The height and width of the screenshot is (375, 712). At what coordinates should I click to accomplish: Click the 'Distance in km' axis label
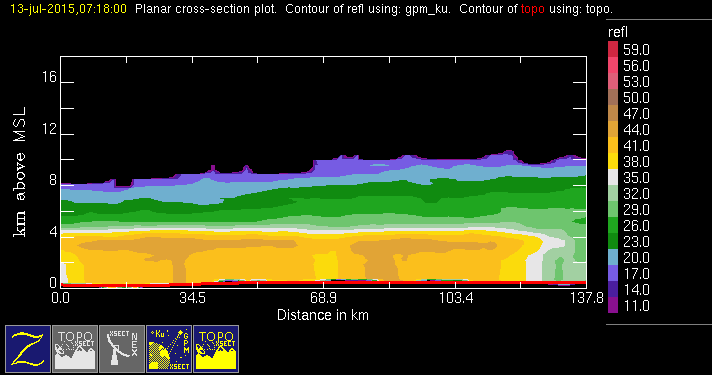click(323, 315)
